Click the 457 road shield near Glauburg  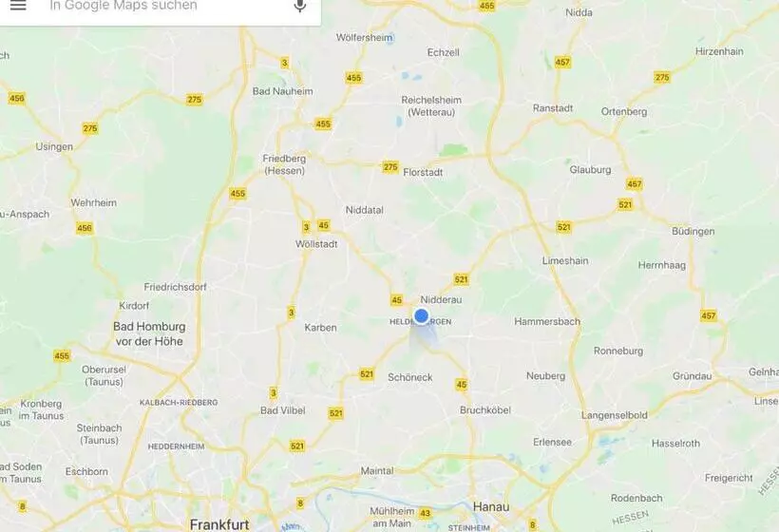(x=634, y=183)
